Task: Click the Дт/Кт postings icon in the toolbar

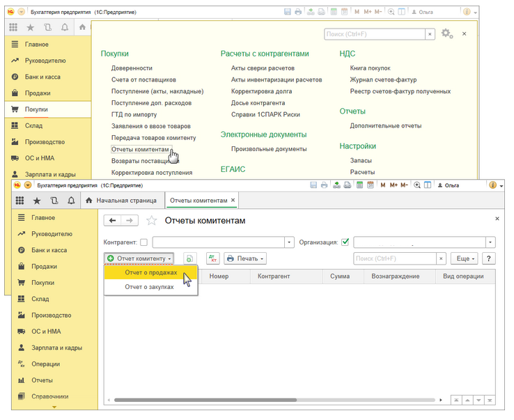Action: click(213, 258)
